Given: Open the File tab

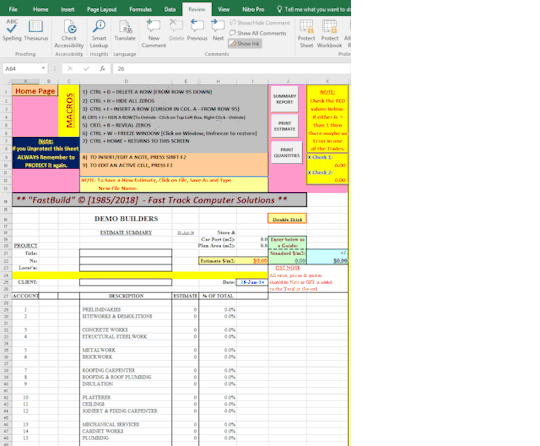Looking at the screenshot, I should click(x=13, y=9).
